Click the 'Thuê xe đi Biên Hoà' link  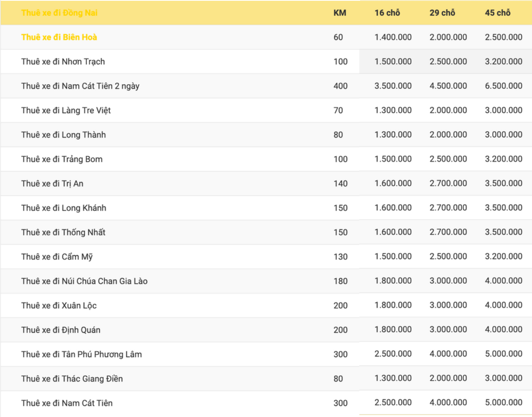59,37
